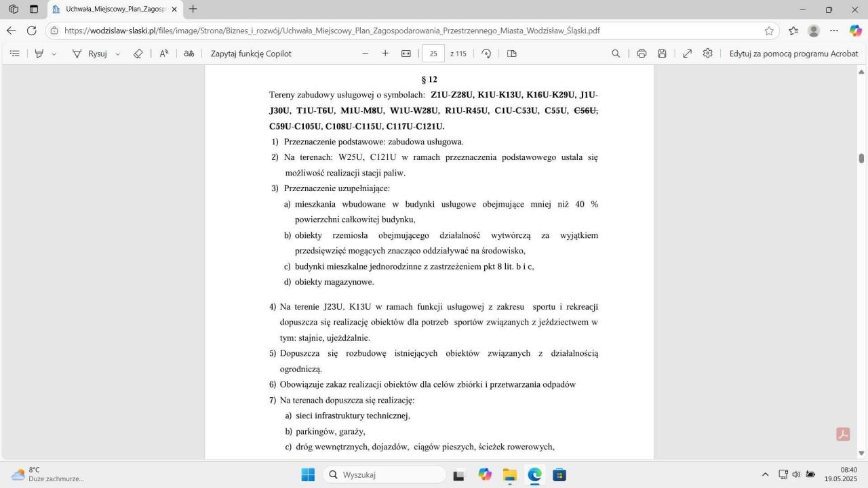The width and height of the screenshot is (868, 488).
Task: Expand hidden system tray icons
Action: tap(765, 474)
